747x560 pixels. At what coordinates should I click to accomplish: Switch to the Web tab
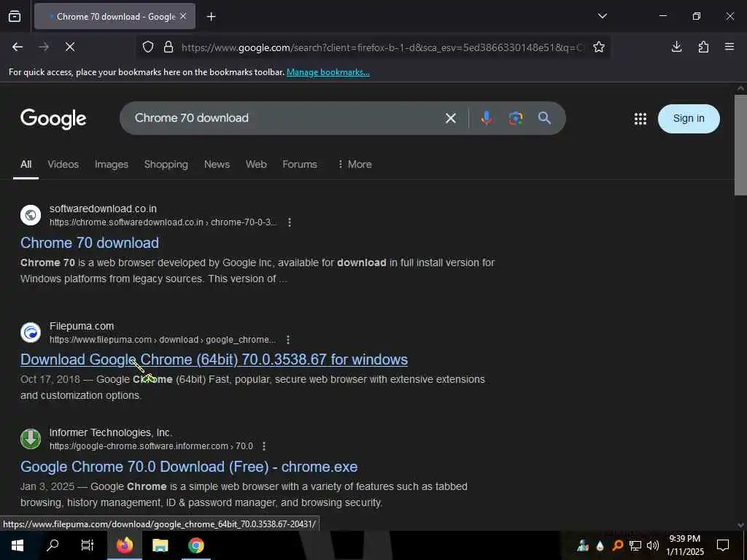coord(256,164)
